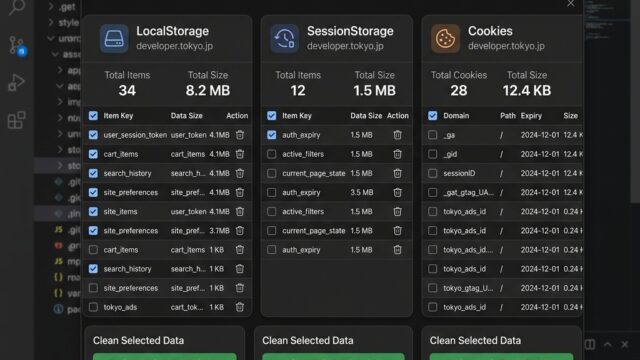This screenshot has width=640, height=360.
Task: Select the _gid cookie checkbox
Action: tap(433, 154)
